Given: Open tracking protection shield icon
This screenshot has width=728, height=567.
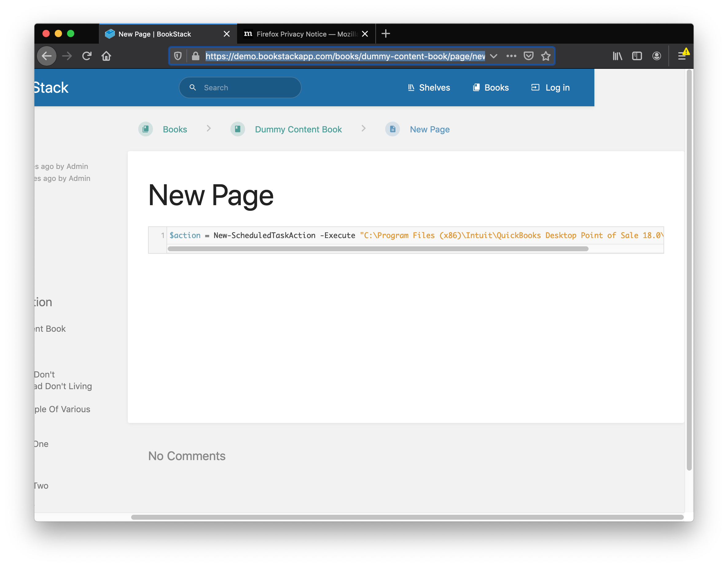Looking at the screenshot, I should point(178,56).
